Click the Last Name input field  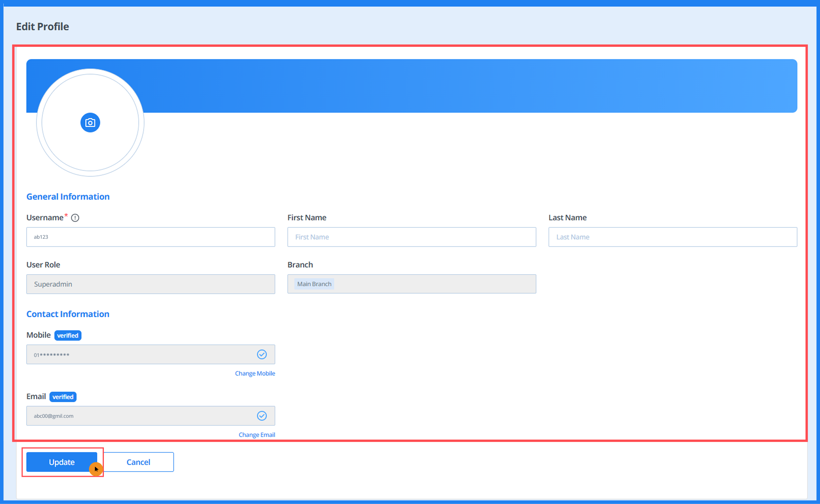click(672, 237)
